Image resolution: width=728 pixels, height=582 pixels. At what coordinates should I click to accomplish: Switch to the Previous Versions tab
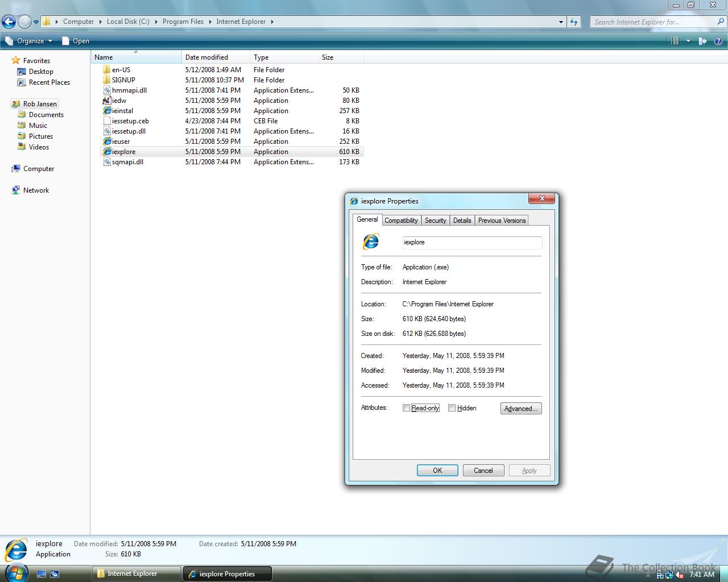click(x=502, y=221)
